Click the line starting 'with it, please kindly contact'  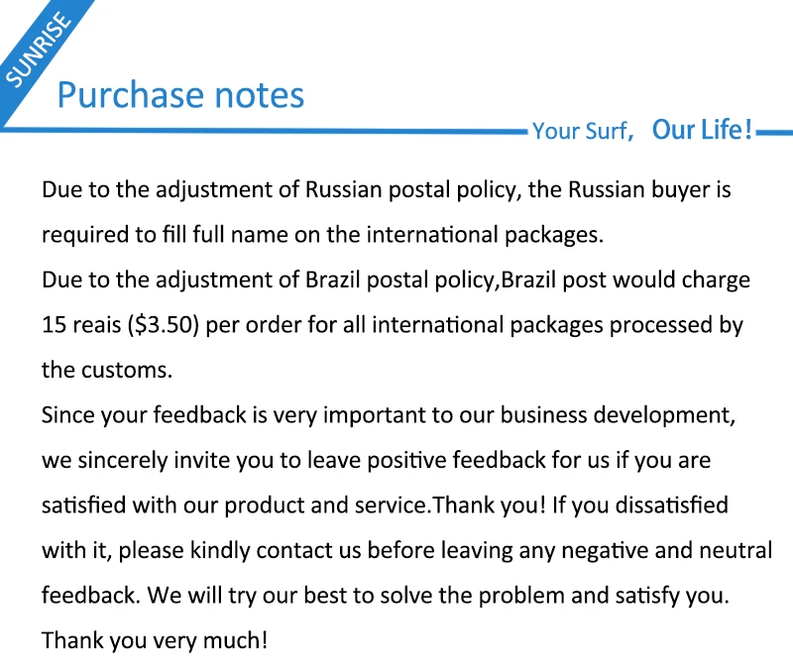coord(407,551)
